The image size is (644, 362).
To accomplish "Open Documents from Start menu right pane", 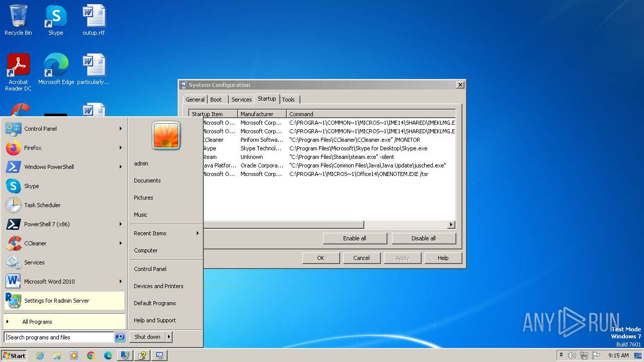I will pyautogui.click(x=166, y=180).
